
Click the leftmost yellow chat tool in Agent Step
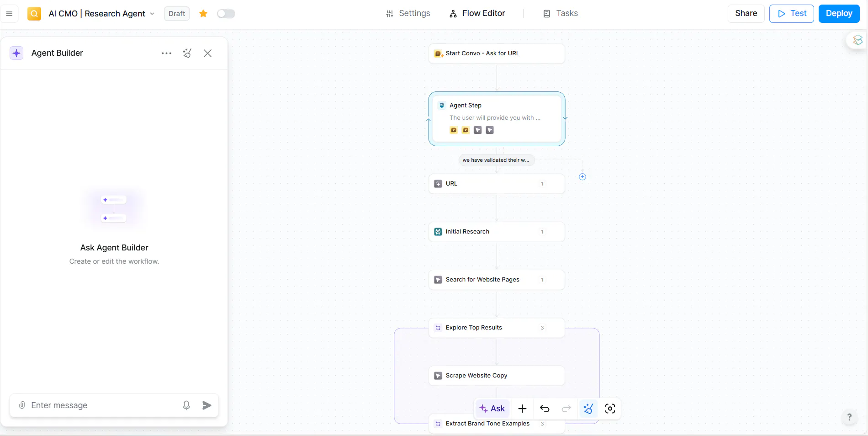[454, 130]
